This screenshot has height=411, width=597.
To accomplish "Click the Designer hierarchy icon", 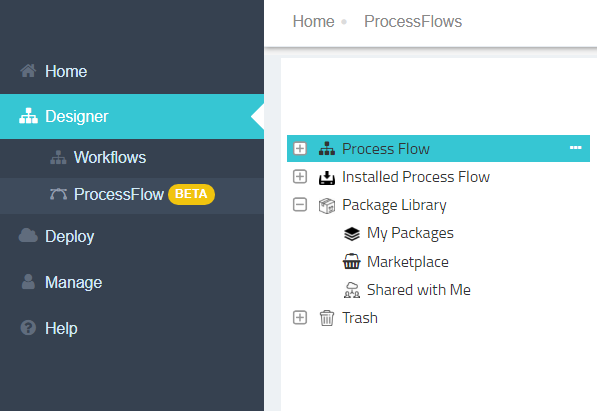I will coord(29,116).
